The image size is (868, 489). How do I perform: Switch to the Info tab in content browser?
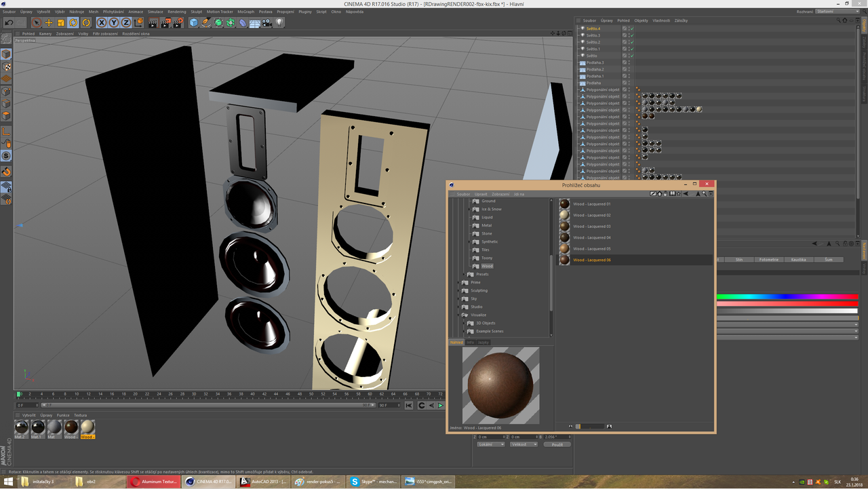point(470,343)
